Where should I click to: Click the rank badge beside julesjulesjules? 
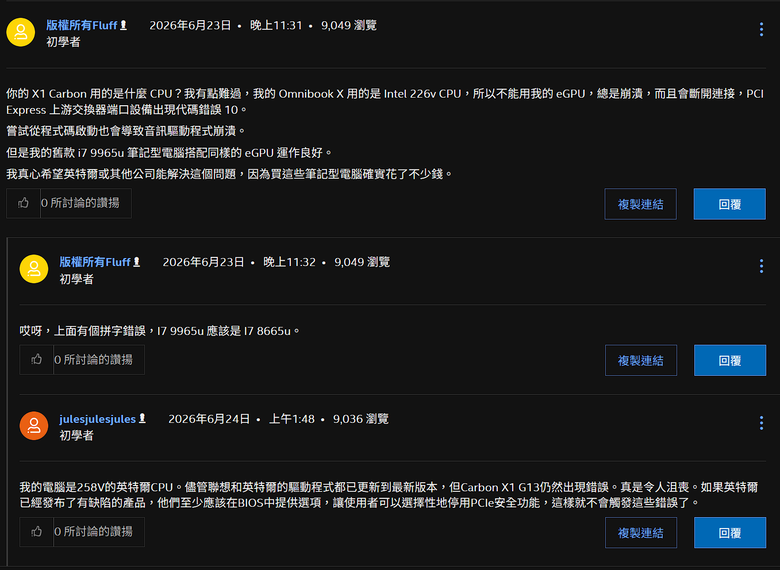pyautogui.click(x=142, y=419)
